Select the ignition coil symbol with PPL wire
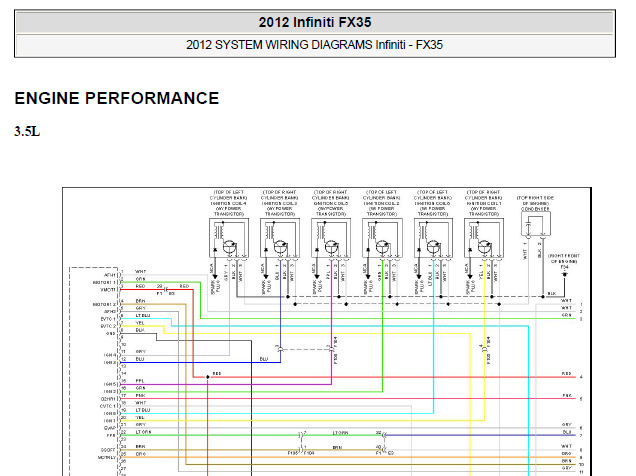 [331, 238]
